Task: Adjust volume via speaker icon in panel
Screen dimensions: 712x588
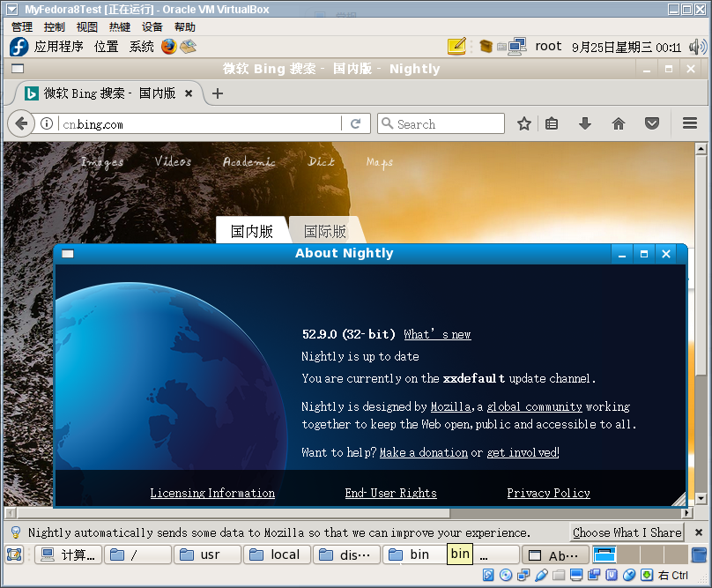Action: coord(698,47)
